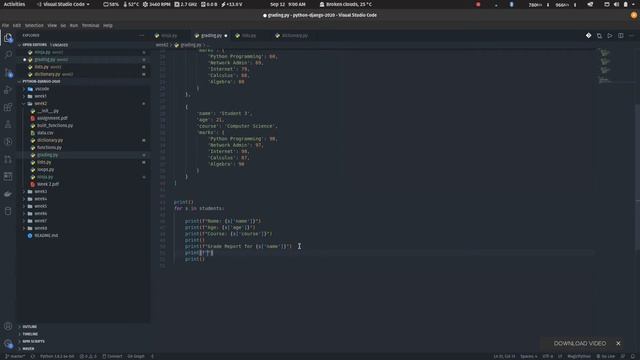Open the Source Control view
Screen dimensions: 640x360
tap(8, 73)
